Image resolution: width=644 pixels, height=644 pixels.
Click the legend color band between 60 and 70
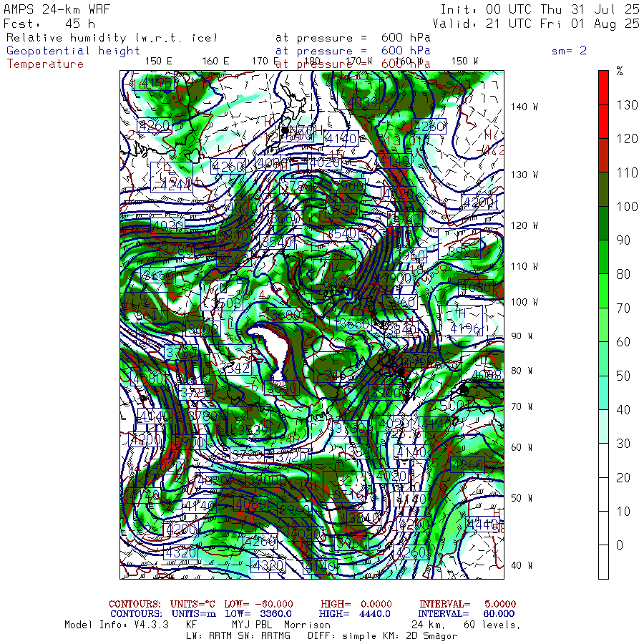tap(603, 324)
